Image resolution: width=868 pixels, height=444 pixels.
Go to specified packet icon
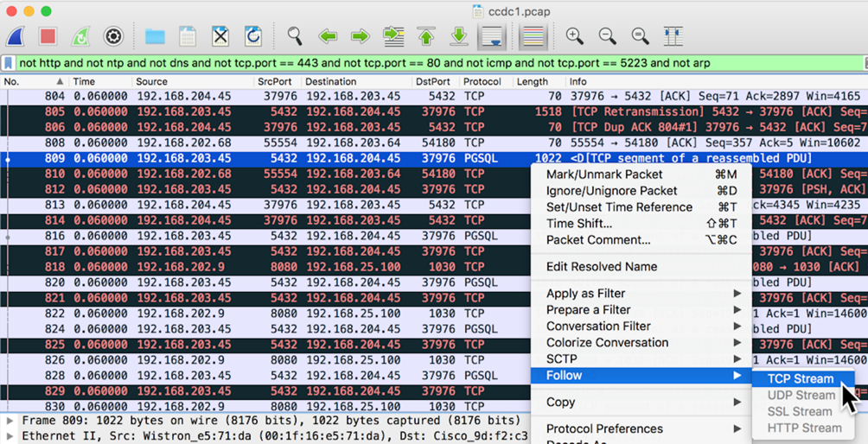[393, 36]
